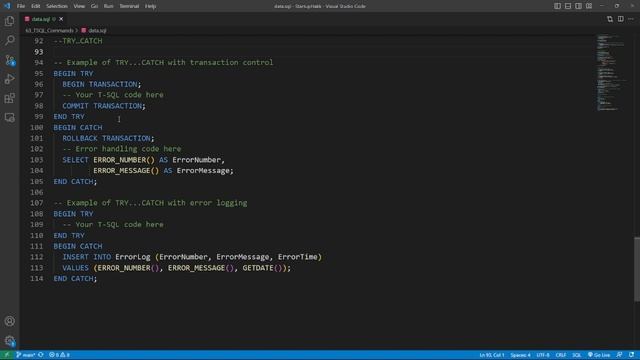Open the Accounts menu icon
The width and height of the screenshot is (640, 360).
[x=9, y=321]
